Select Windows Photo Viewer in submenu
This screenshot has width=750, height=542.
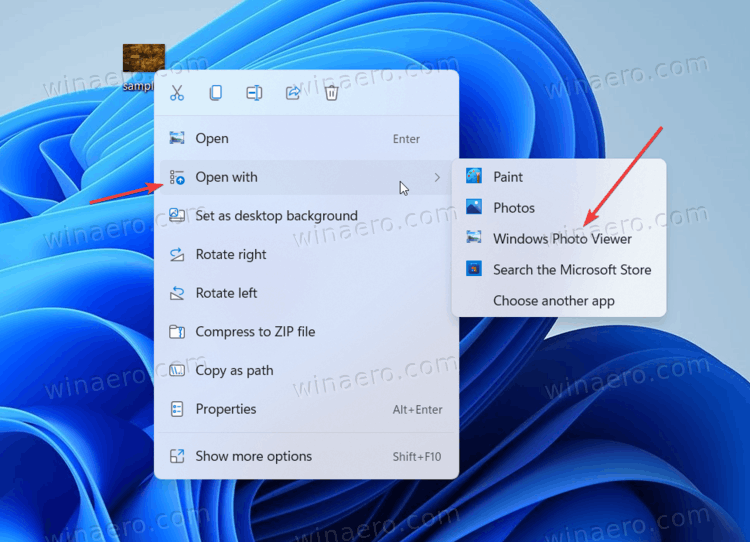(559, 238)
